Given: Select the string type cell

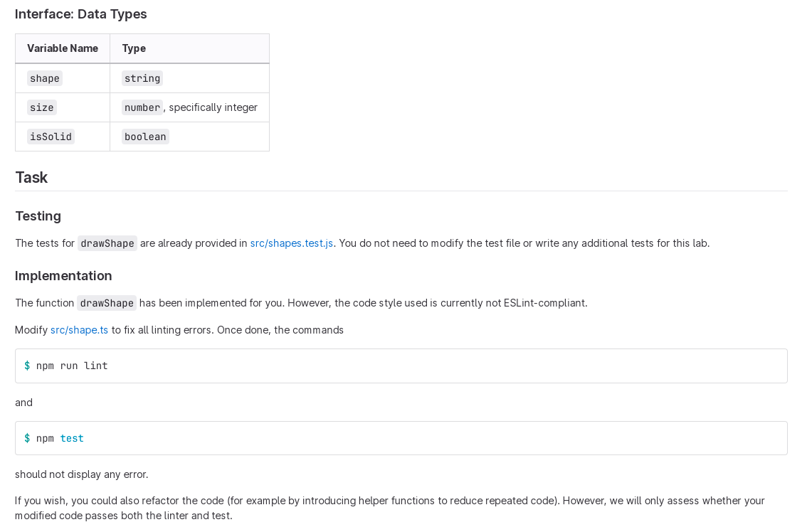Looking at the screenshot, I should point(189,78).
